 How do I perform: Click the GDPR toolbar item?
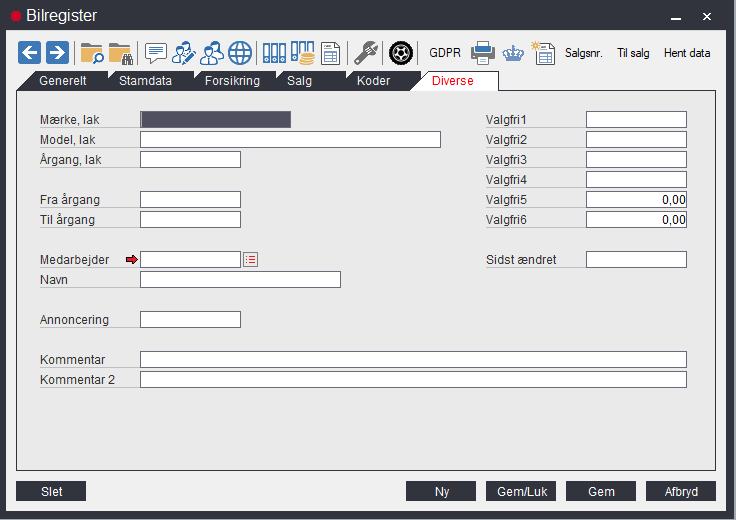pos(445,53)
